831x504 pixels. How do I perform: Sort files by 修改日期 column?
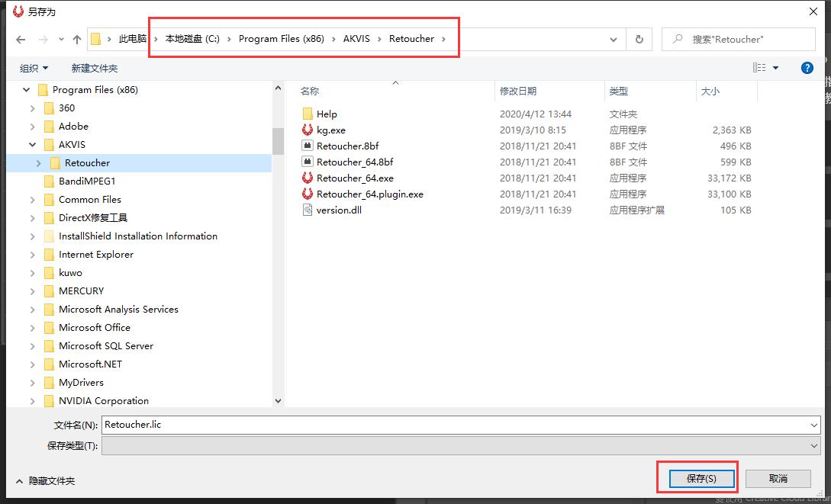coord(518,91)
